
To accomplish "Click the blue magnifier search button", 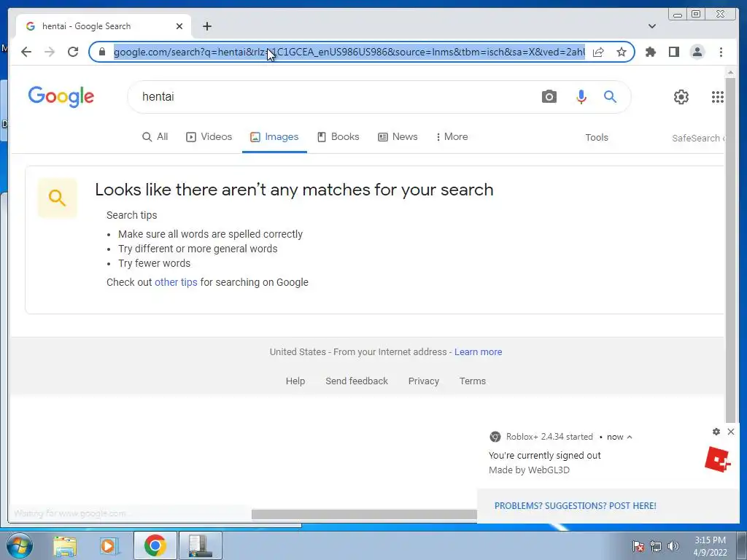I will pyautogui.click(x=610, y=97).
